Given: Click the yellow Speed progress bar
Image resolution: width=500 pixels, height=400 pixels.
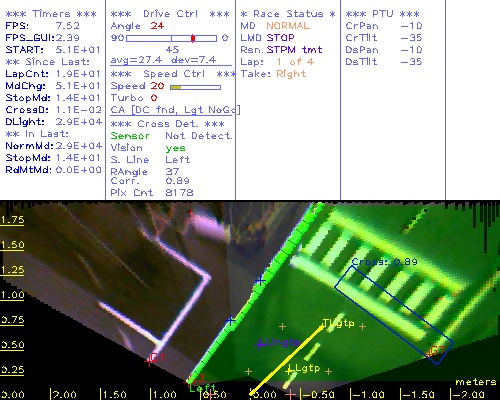Looking at the screenshot, I should pos(195,87).
